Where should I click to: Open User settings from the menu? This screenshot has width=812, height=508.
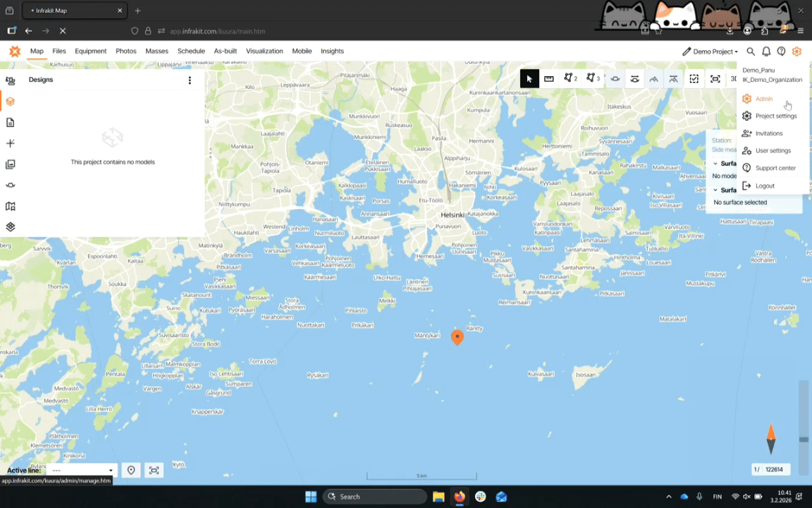[773, 151]
